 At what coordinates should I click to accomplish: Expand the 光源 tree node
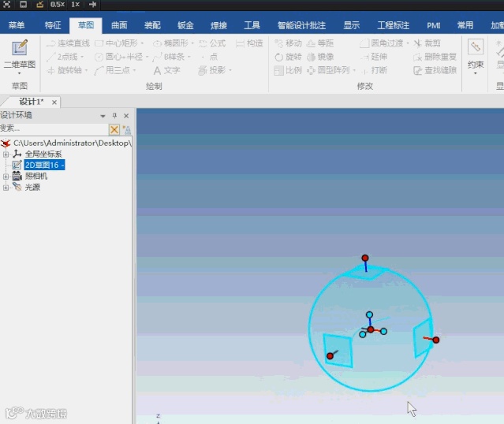pyautogui.click(x=6, y=188)
